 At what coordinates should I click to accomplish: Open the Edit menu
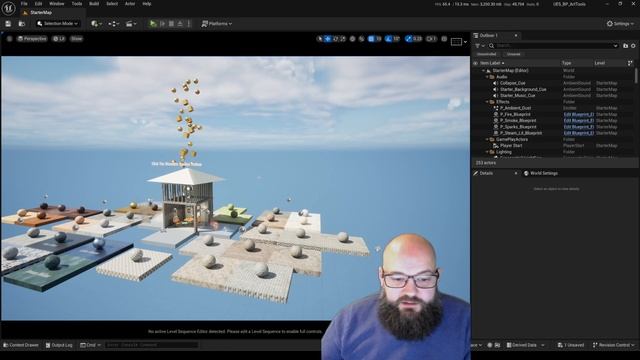click(x=38, y=4)
